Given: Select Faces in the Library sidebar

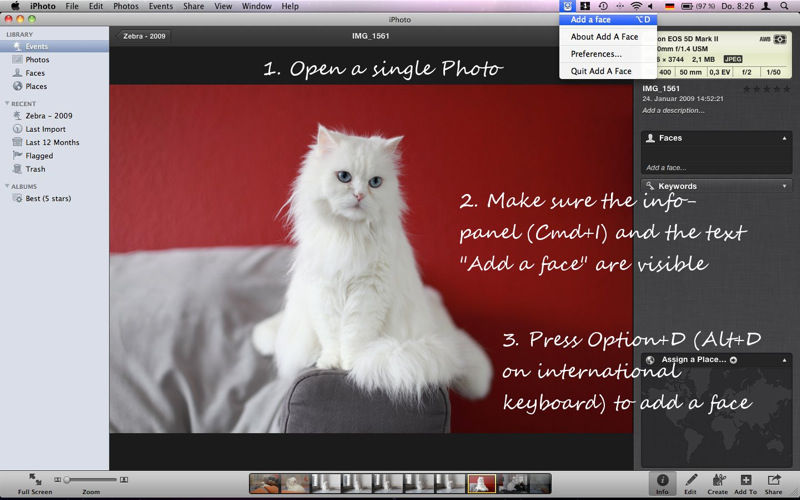Looking at the screenshot, I should 34,73.
